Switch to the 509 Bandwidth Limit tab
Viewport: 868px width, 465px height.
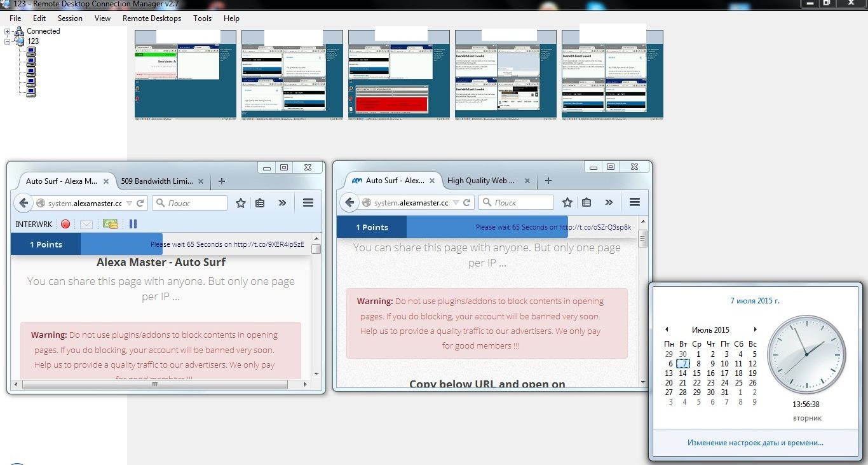pyautogui.click(x=157, y=181)
